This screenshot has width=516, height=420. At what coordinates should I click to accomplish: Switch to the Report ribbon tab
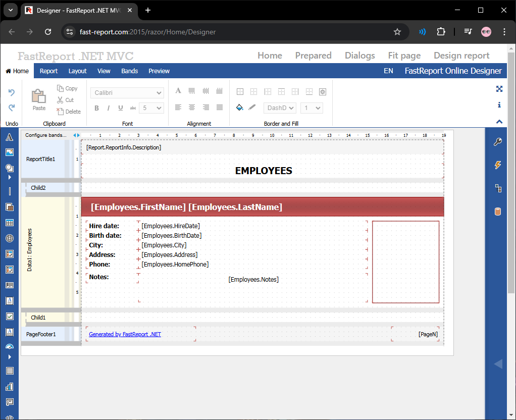click(x=48, y=71)
